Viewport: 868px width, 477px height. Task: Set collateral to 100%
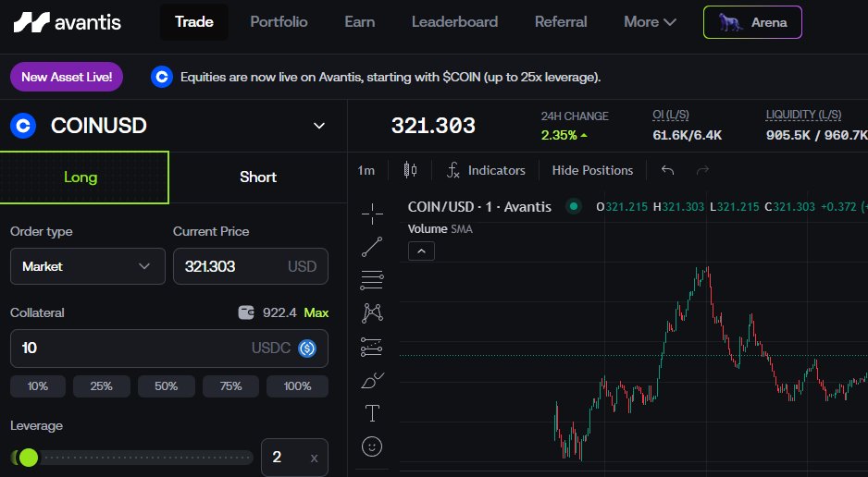tap(297, 386)
